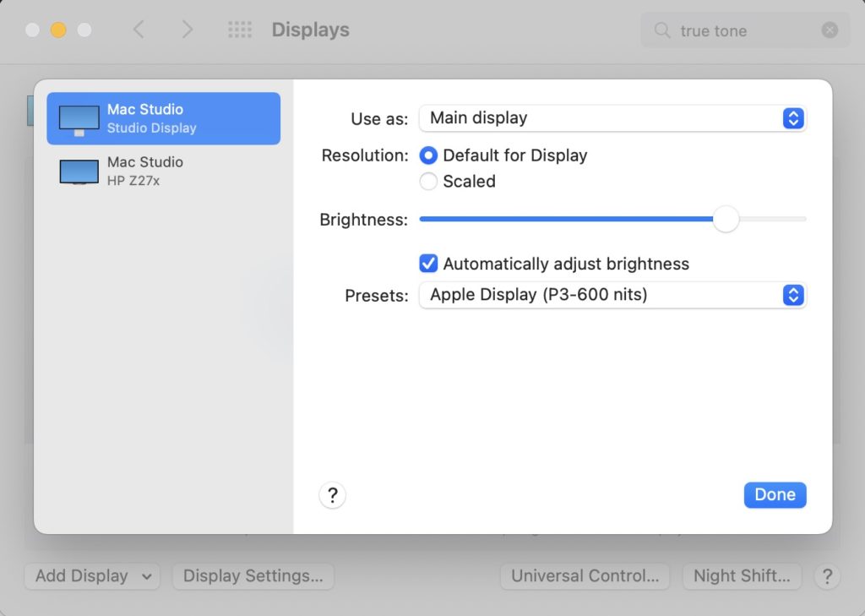
Task: Open Night Shift... settings
Action: 742,576
